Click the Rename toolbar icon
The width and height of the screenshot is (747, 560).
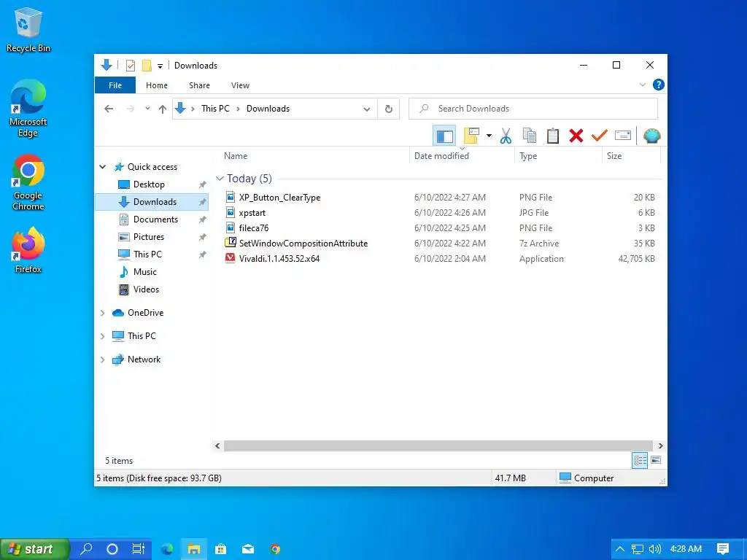(623, 136)
